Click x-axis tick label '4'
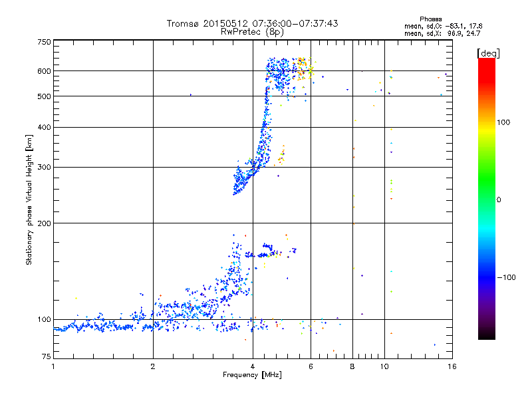 coord(253,366)
